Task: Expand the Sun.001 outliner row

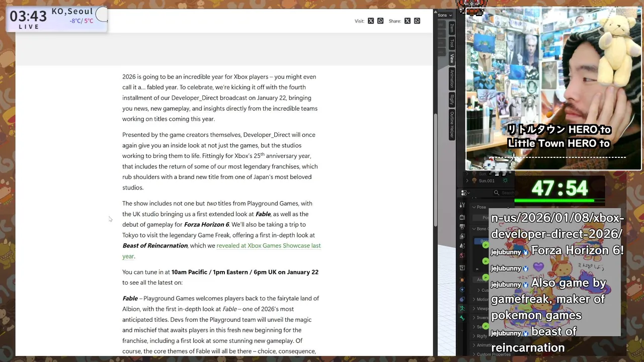Action: point(467,180)
